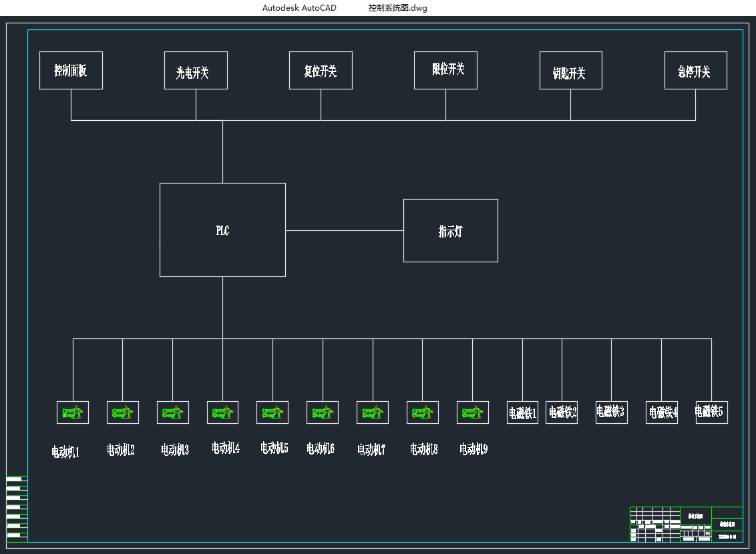Pick the motor icon above 电动机4
The width and height of the screenshot is (756, 554).
click(x=222, y=412)
